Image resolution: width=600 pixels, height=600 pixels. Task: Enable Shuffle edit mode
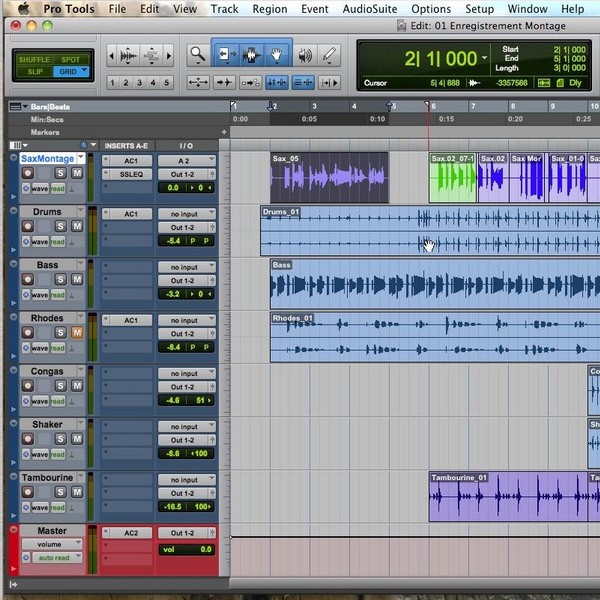pyautogui.click(x=33, y=60)
